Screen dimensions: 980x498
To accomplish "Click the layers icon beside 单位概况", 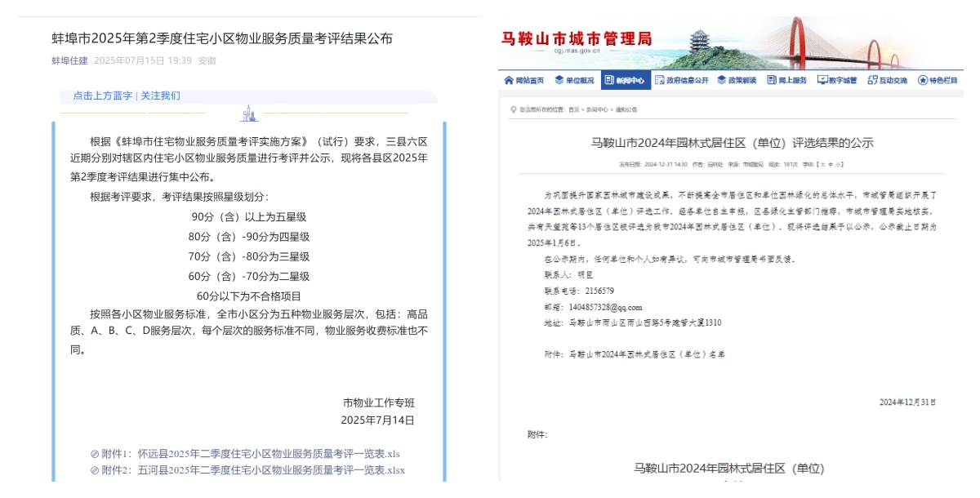I will click(x=559, y=80).
